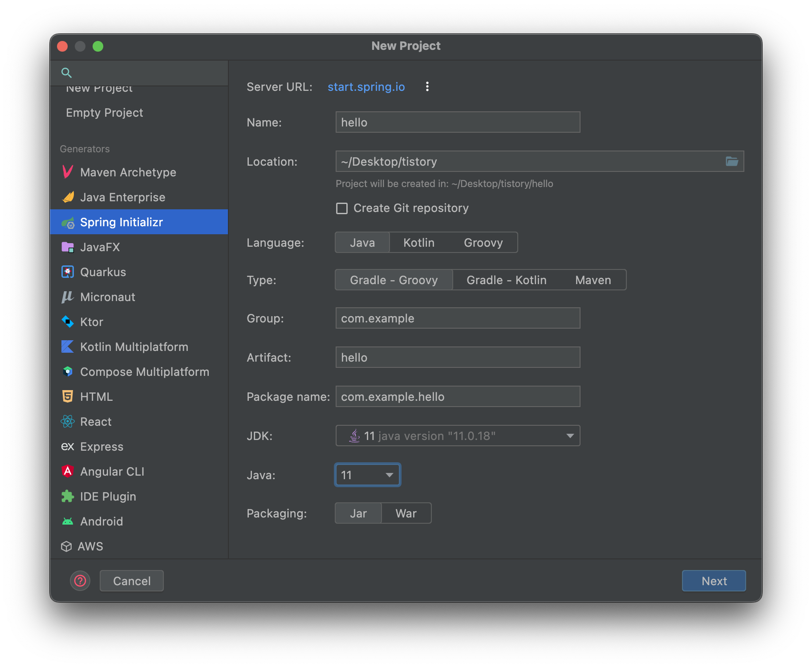
Task: Select Jar packaging
Action: tap(358, 513)
